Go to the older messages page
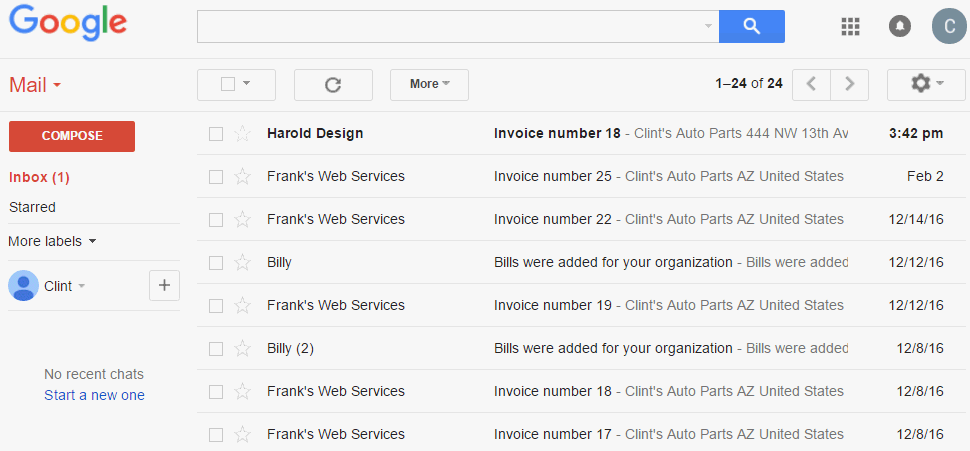This screenshot has height=451, width=970. [849, 85]
